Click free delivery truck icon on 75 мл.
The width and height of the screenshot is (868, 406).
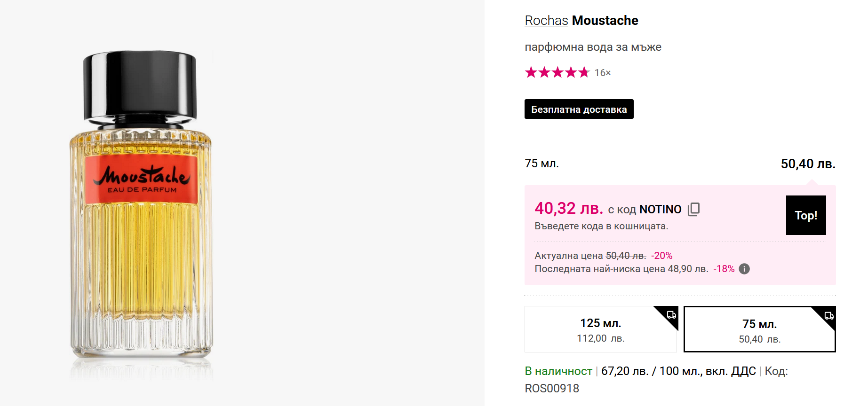click(x=829, y=315)
